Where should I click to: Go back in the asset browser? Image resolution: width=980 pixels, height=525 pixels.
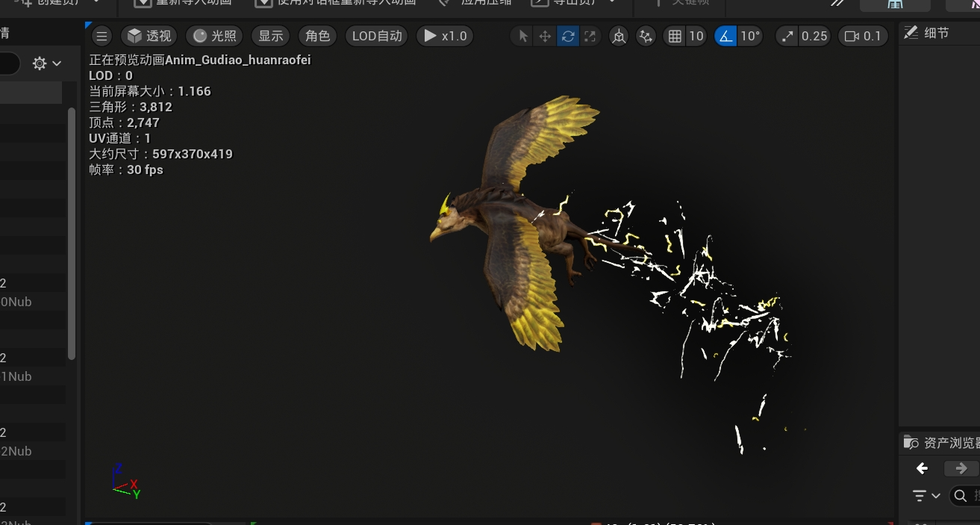923,468
